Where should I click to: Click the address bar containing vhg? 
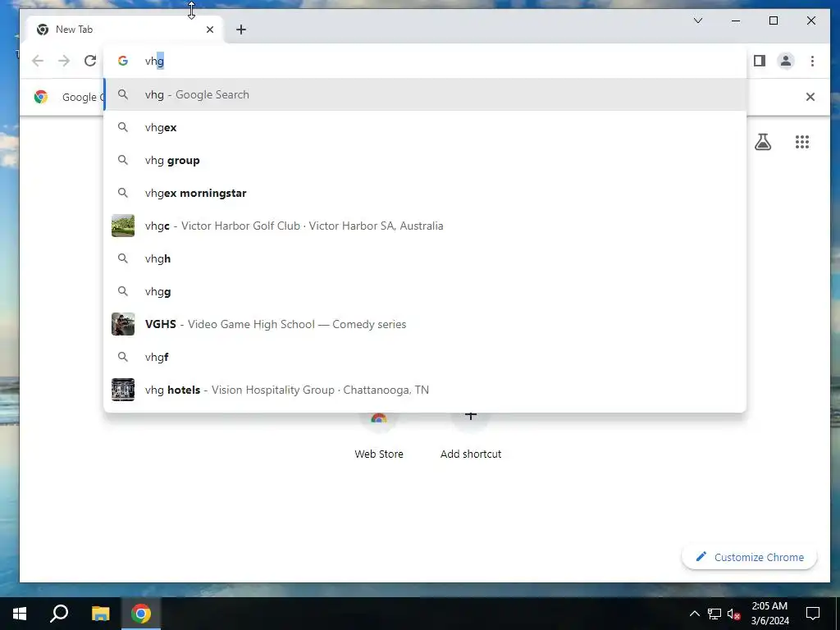click(x=424, y=61)
